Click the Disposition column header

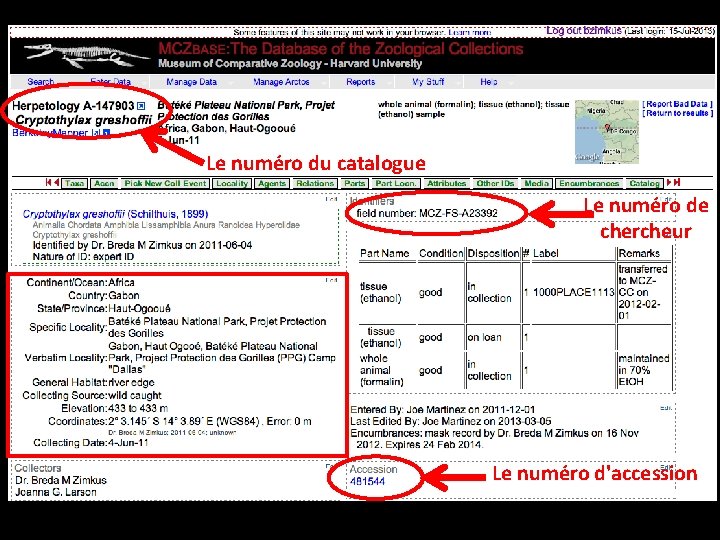493,253
